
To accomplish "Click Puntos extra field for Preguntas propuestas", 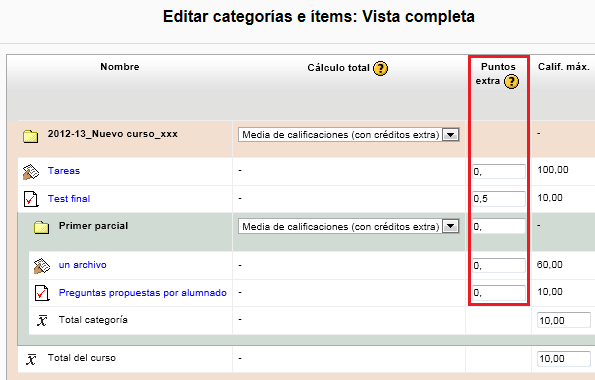I will click(499, 293).
